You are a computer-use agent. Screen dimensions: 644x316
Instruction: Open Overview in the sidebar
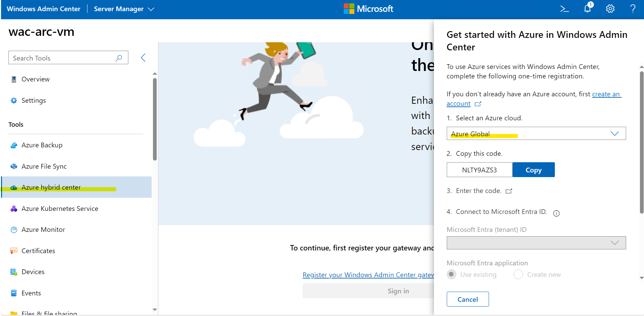pos(76,79)
